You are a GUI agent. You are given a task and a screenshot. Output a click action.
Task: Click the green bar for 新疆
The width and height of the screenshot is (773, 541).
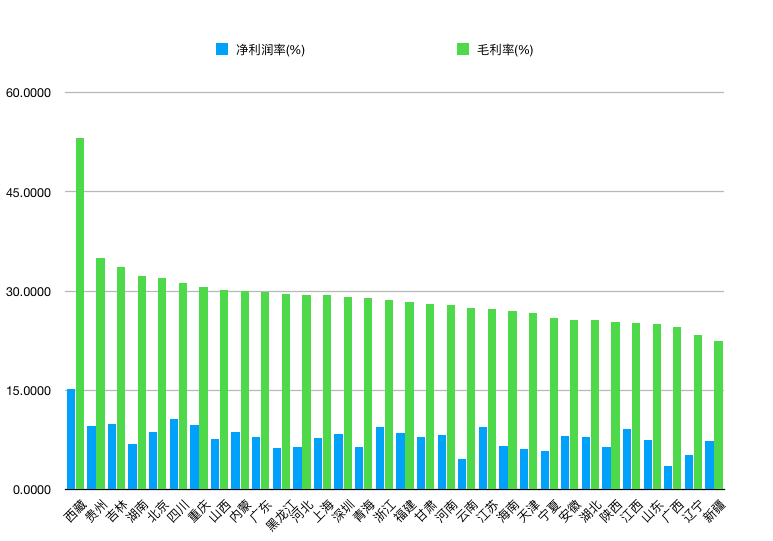(x=718, y=415)
